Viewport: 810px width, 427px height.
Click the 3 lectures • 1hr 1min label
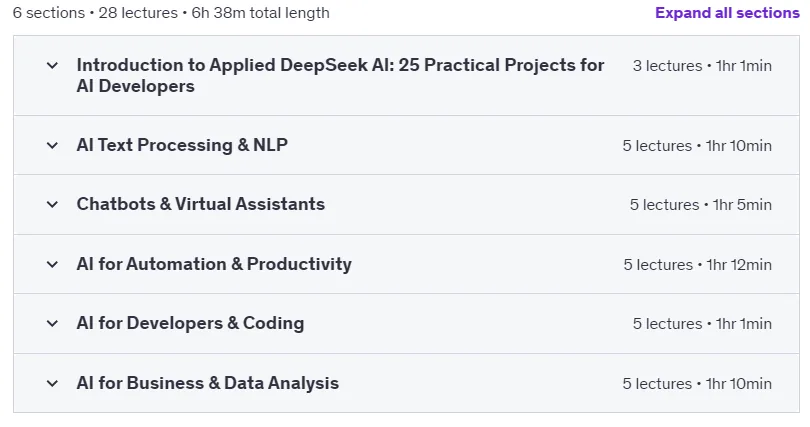(x=702, y=66)
